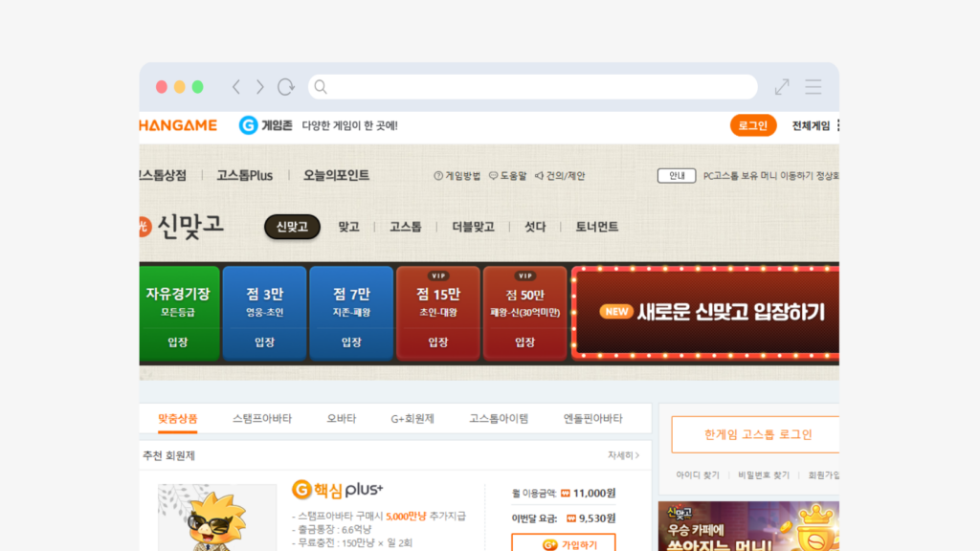Select the 고스톱 game tab
This screenshot has width=980, height=551.
click(x=406, y=227)
